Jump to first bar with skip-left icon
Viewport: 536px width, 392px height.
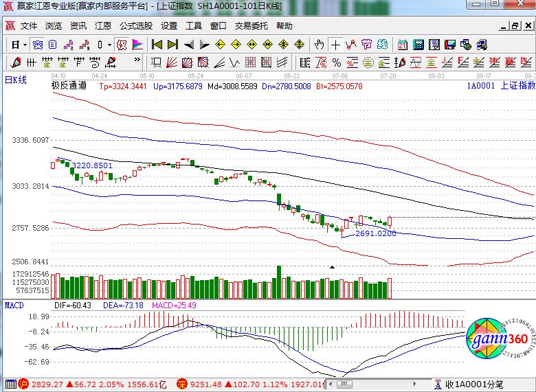(x=157, y=45)
